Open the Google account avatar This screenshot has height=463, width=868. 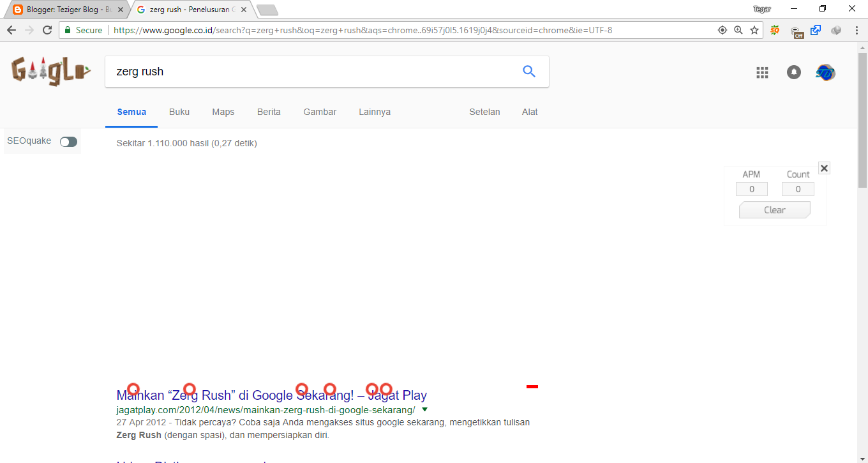(825, 72)
